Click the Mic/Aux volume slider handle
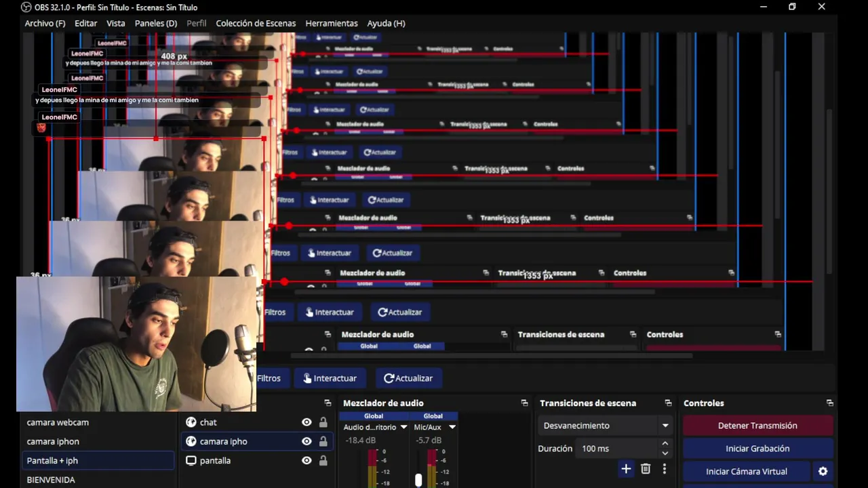Screen dimensions: 868x488 click(x=418, y=480)
